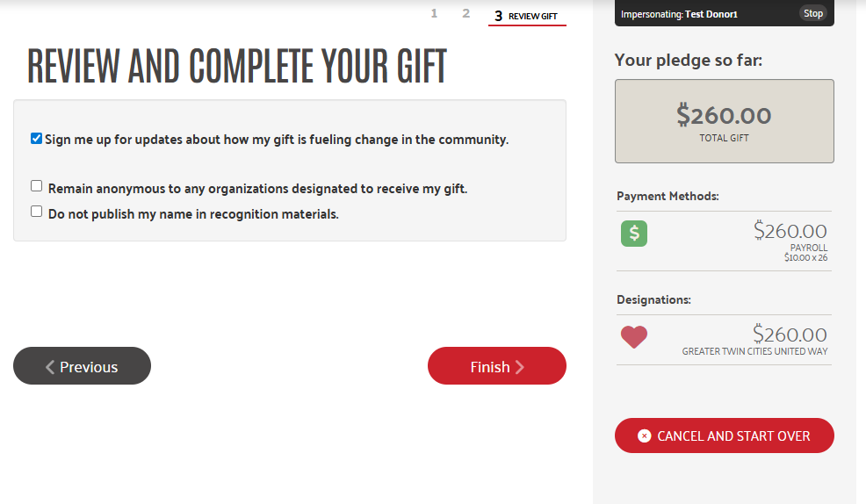Screen dimensions: 866x504
Task: Uncheck the sign me up for updates checkbox
Action: pos(37,139)
